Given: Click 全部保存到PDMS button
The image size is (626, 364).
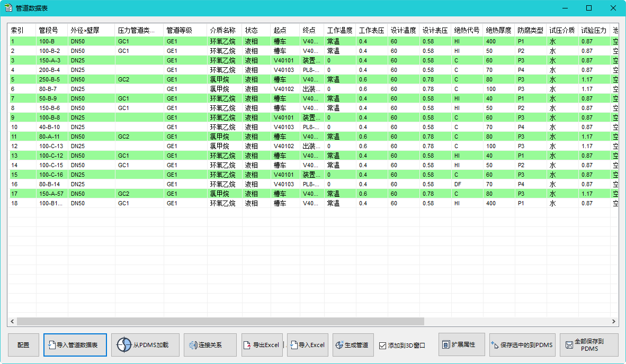Looking at the screenshot, I should [589, 345].
